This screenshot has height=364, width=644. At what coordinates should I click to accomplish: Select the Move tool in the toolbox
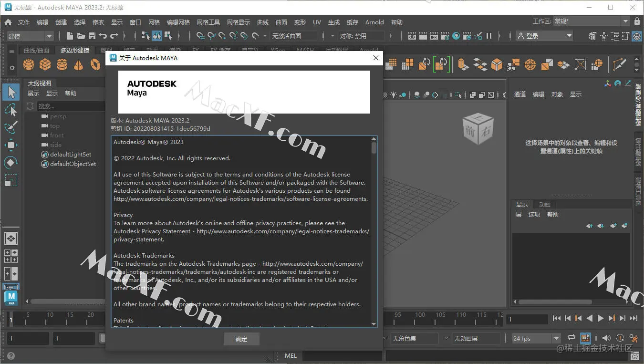tap(11, 145)
